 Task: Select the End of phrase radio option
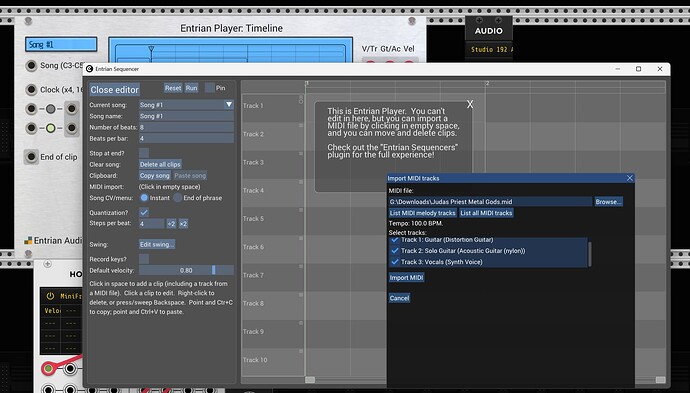click(x=178, y=198)
